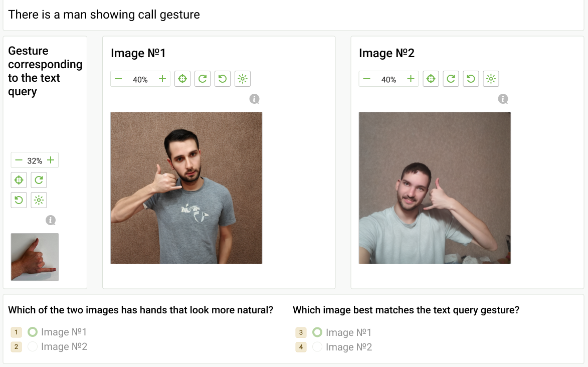Click the crosshair reset icon for Image №1

tap(182, 79)
